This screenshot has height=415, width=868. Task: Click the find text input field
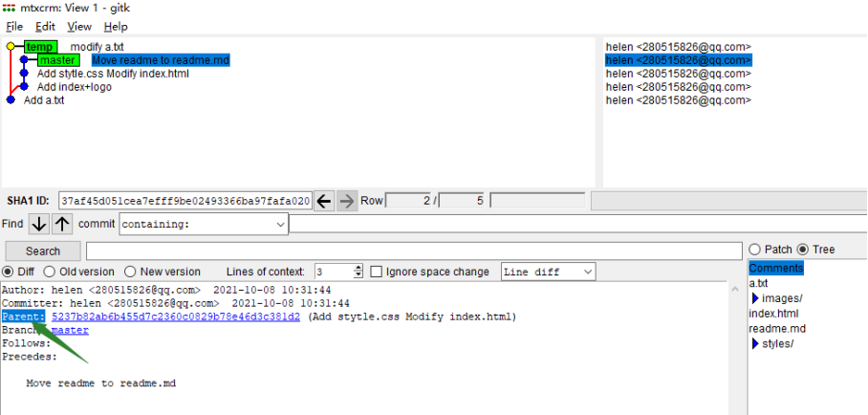578,224
